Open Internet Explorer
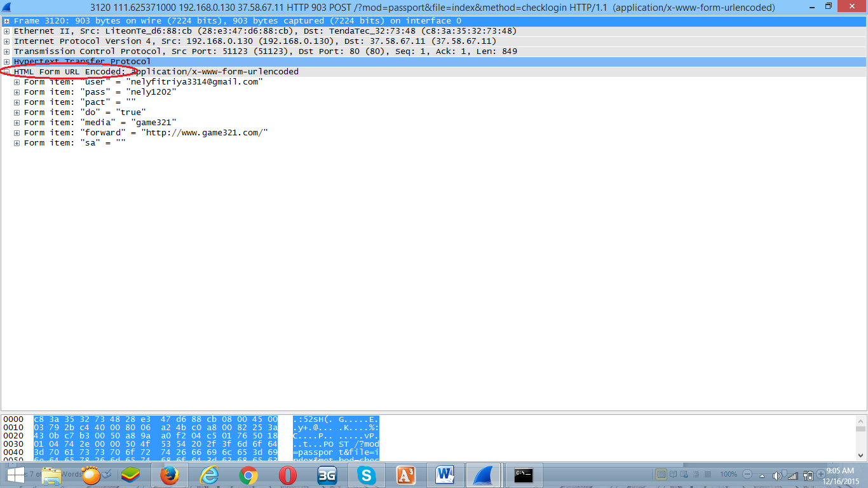 209,475
